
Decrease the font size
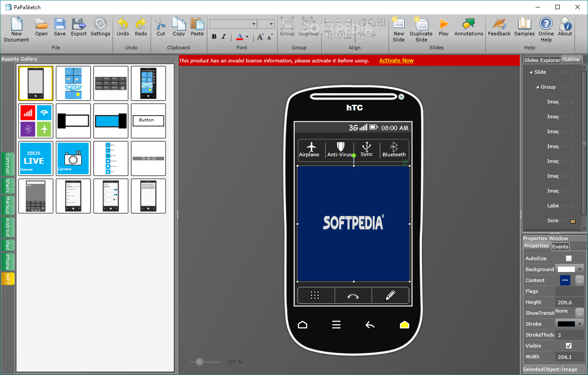(270, 37)
